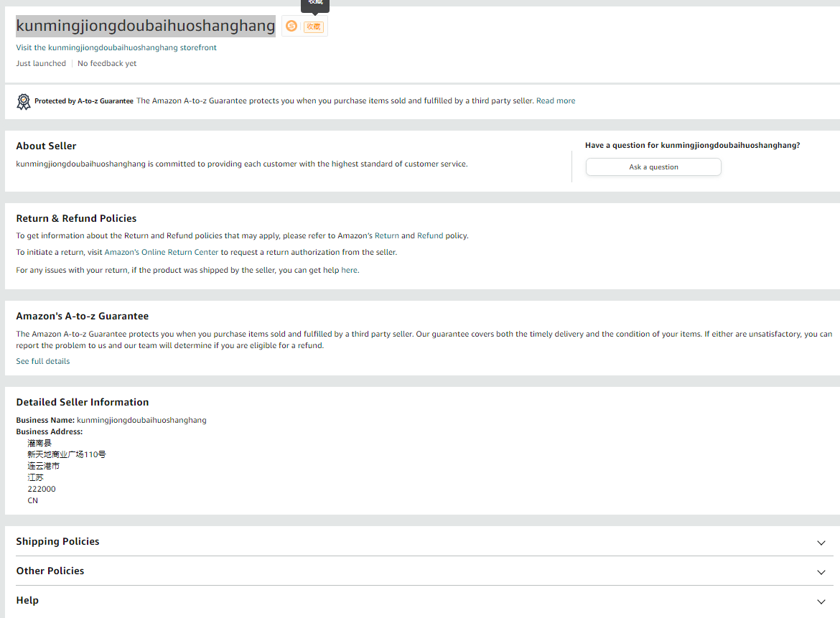Expand Shipping Policies chevron
Image resolution: width=840 pixels, height=618 pixels.
(x=821, y=543)
